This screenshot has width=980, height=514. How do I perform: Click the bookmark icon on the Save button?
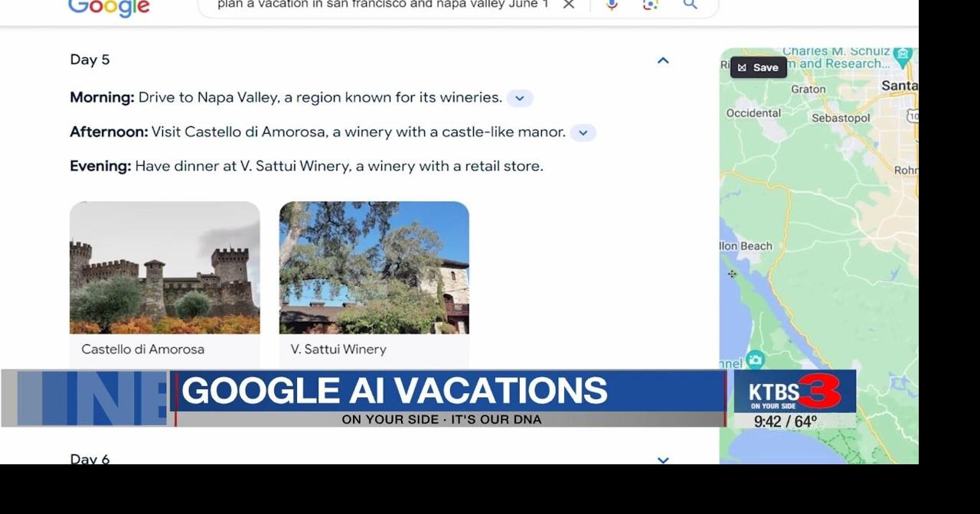tap(741, 67)
